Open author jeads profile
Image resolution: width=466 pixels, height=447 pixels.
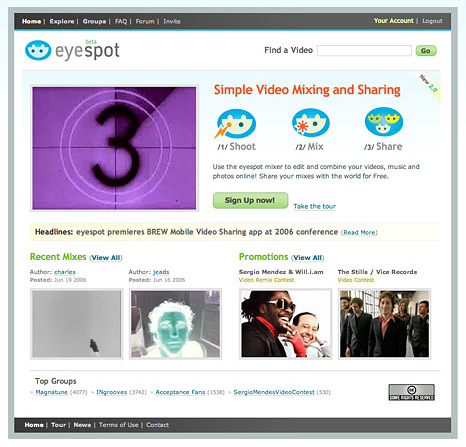pyautogui.click(x=161, y=272)
